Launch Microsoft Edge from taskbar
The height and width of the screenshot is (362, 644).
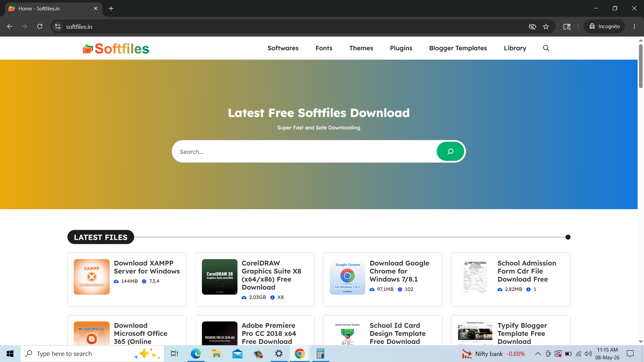coord(196,354)
